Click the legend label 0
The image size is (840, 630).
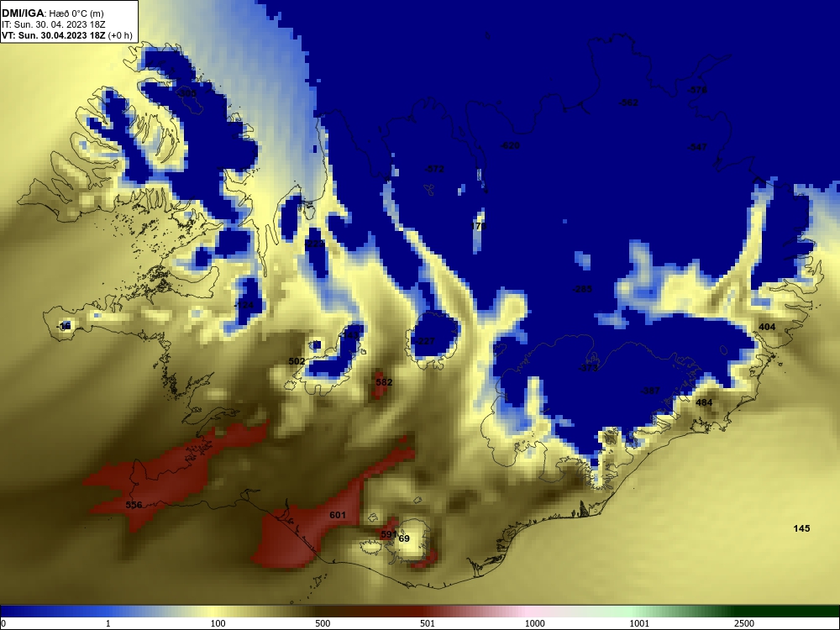click(3, 623)
